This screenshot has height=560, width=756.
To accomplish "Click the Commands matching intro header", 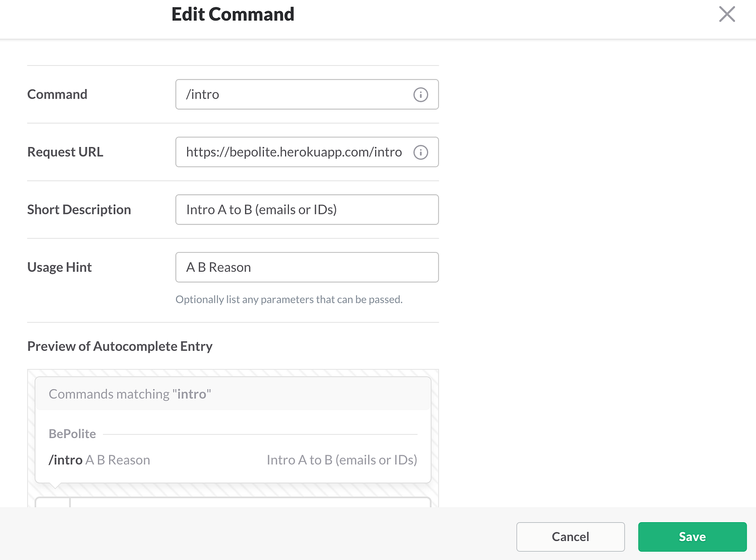I will pyautogui.click(x=129, y=394).
